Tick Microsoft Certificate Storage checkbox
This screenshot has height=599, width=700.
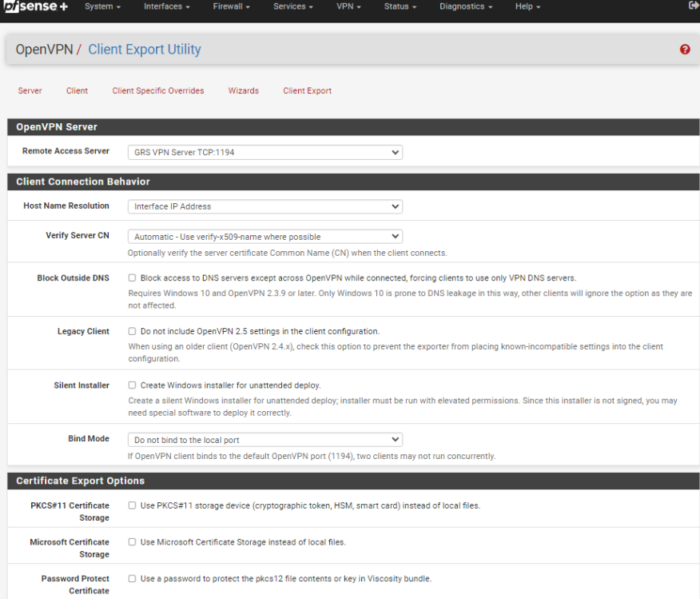coord(132,542)
